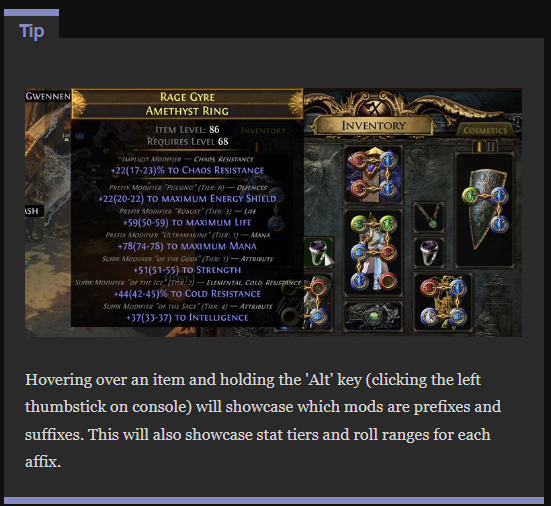The width and height of the screenshot is (551, 506).
Task: Click the Gwennen name label
Action: (x=48, y=96)
